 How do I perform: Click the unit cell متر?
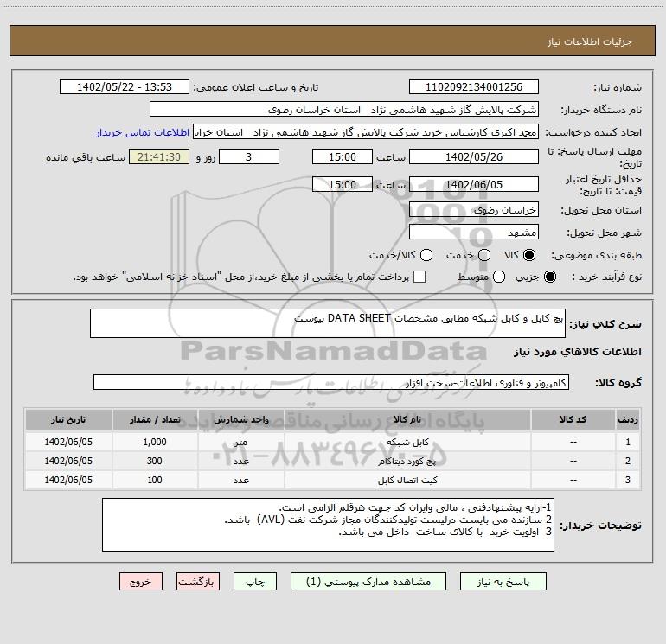click(x=240, y=442)
